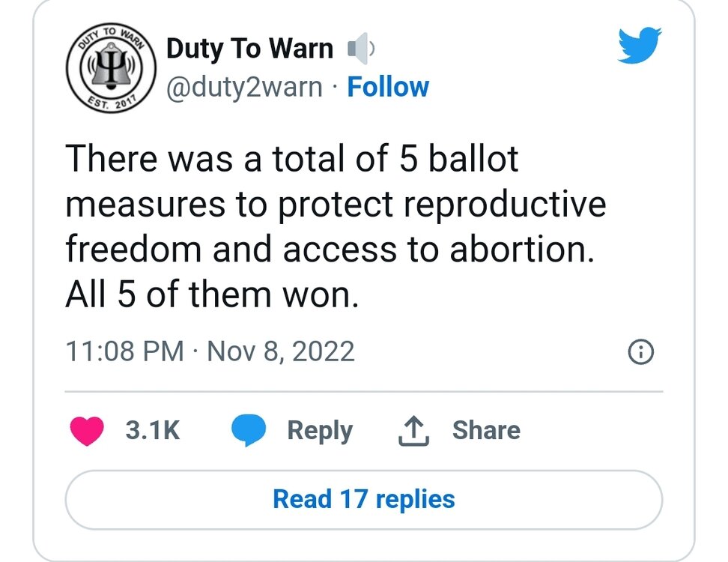
Task: Open the 11:08 PM timestamp
Action: [124, 351]
